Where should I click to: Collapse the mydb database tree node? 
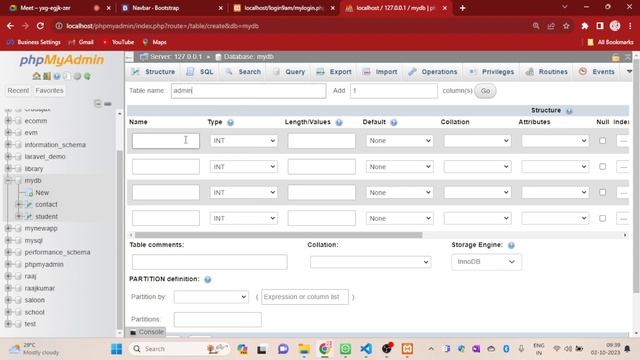click(8, 180)
